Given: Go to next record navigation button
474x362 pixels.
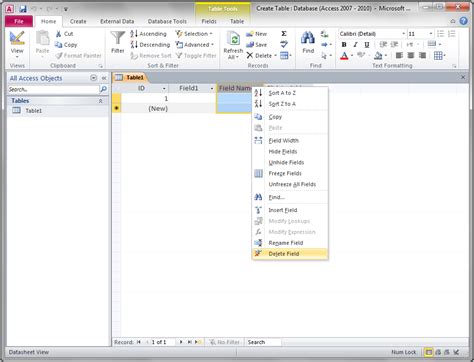Looking at the screenshot, I should [x=181, y=342].
